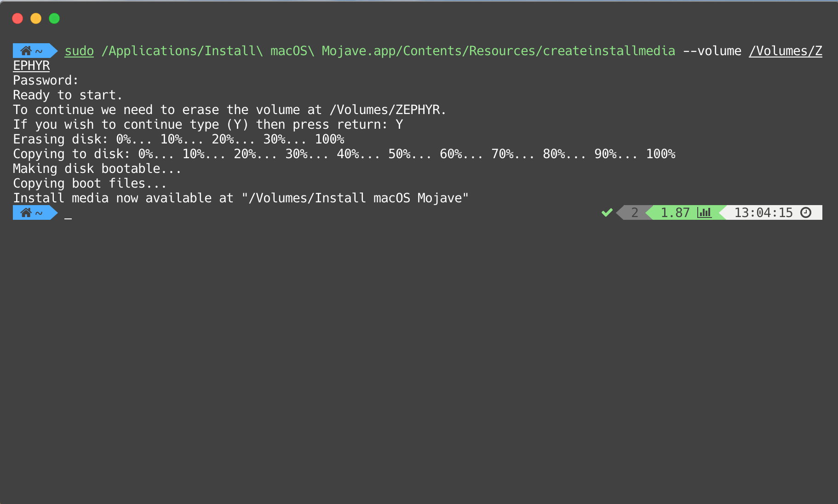The height and width of the screenshot is (504, 838).
Task: Click the Install media now available line
Action: click(241, 198)
